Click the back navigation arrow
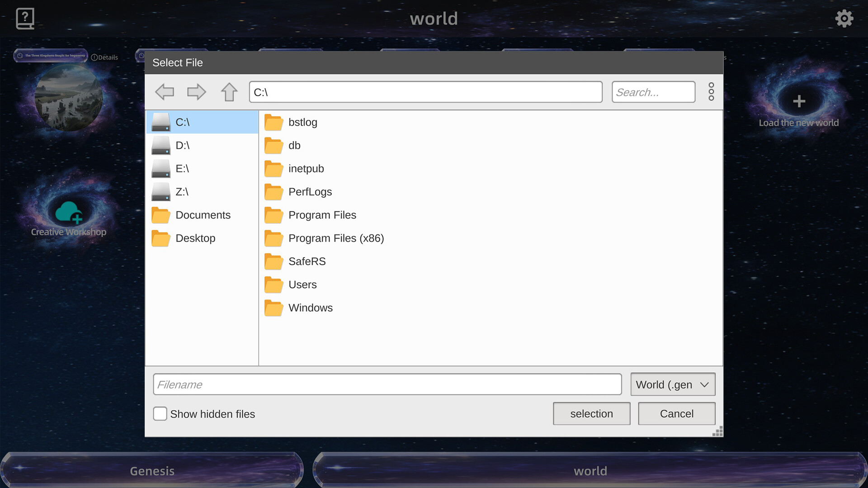The height and width of the screenshot is (488, 868). point(165,92)
